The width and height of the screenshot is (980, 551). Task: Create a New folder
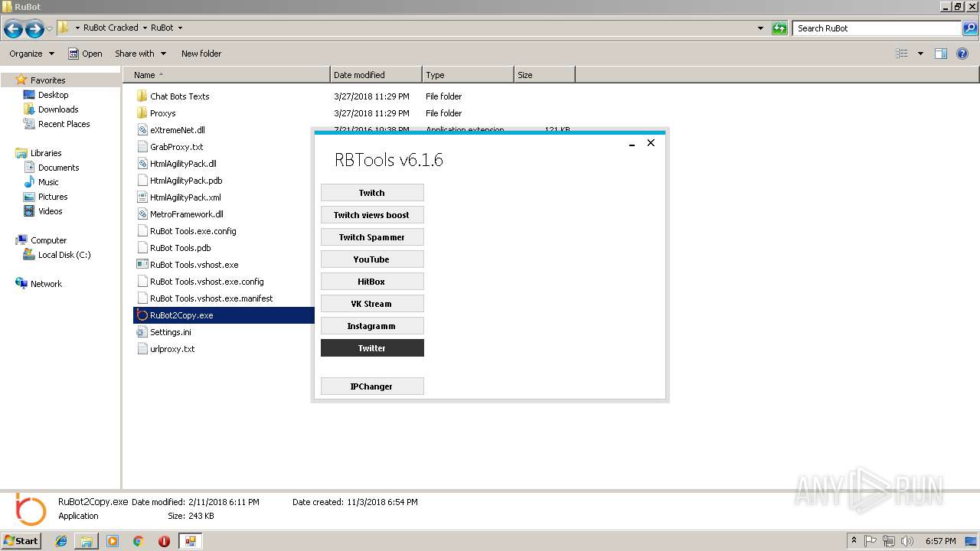click(x=201, y=54)
